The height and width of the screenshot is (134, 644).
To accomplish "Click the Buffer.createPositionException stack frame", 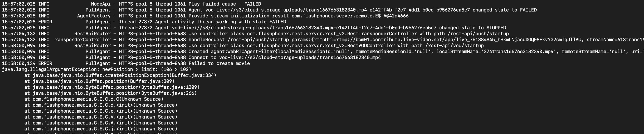I will click(x=120, y=76).
